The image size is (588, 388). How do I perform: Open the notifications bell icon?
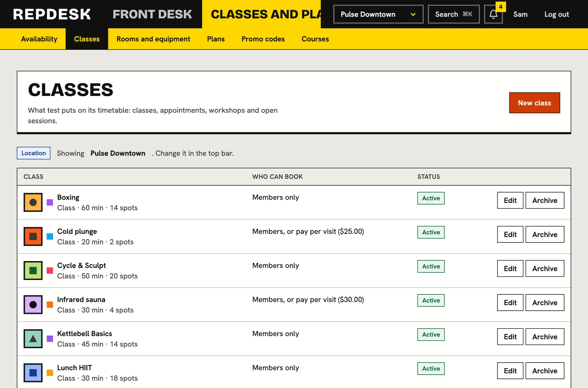coord(493,14)
